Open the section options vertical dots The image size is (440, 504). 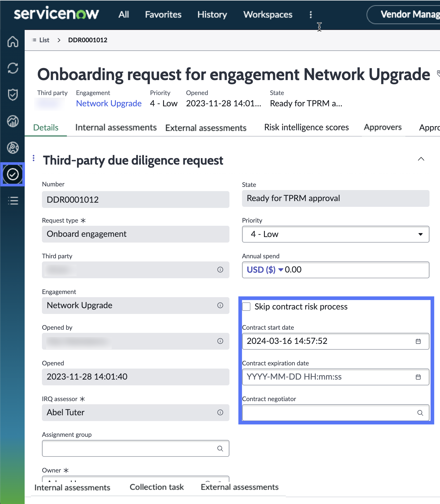click(34, 158)
